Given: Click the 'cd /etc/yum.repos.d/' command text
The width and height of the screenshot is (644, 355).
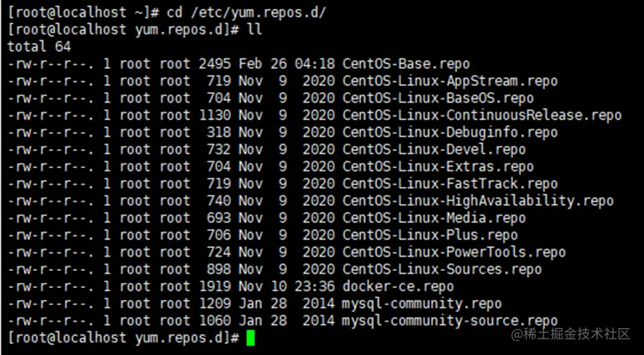Looking at the screenshot, I should (x=246, y=13).
